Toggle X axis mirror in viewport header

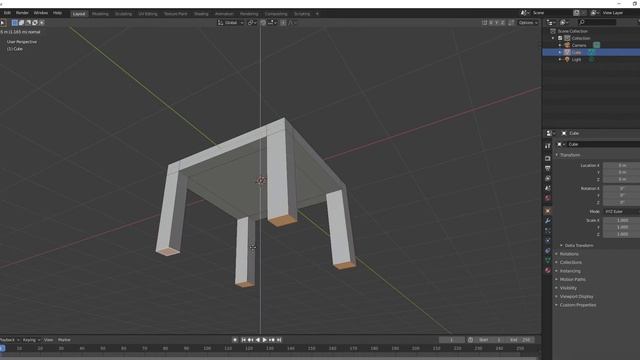pyautogui.click(x=491, y=22)
